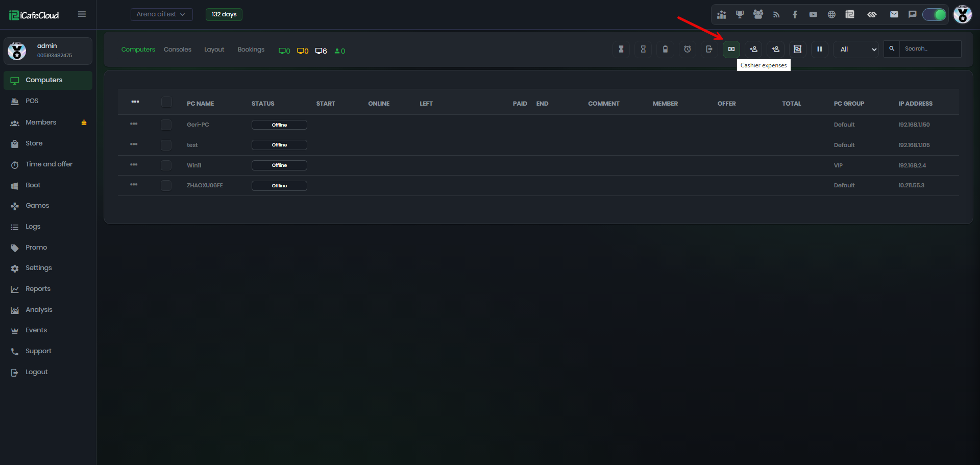
Task: Tick the select-all checkbox in table header
Action: (166, 102)
